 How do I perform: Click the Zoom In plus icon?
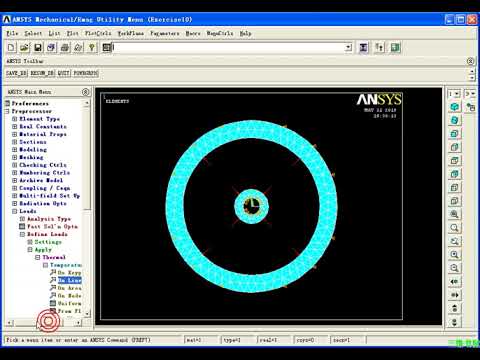(454, 255)
